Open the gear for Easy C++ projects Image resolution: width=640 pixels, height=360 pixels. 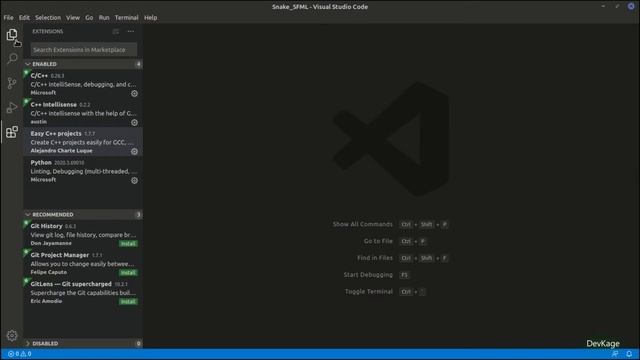click(x=134, y=151)
